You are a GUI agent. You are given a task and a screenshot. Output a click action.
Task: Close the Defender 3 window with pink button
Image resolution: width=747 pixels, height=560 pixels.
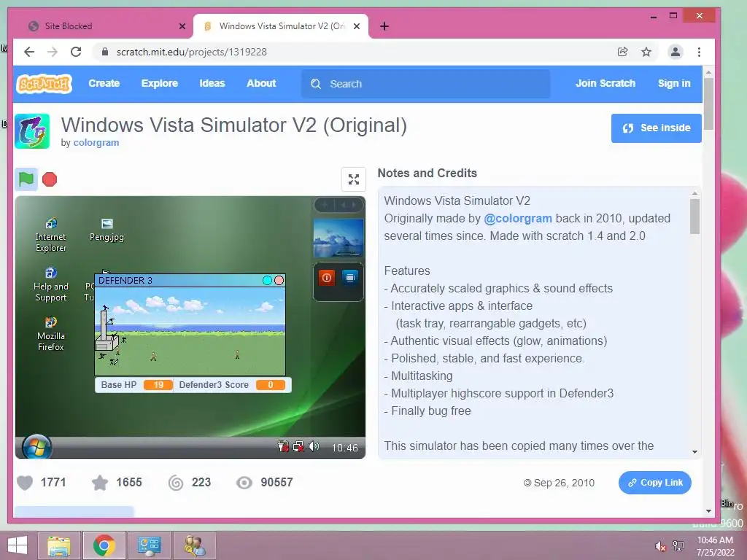[279, 281]
